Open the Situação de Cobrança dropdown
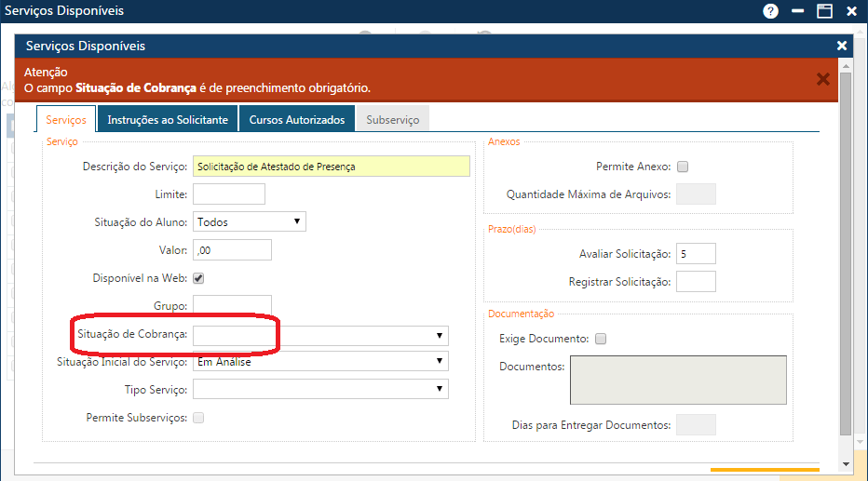The height and width of the screenshot is (481, 868). click(320, 336)
